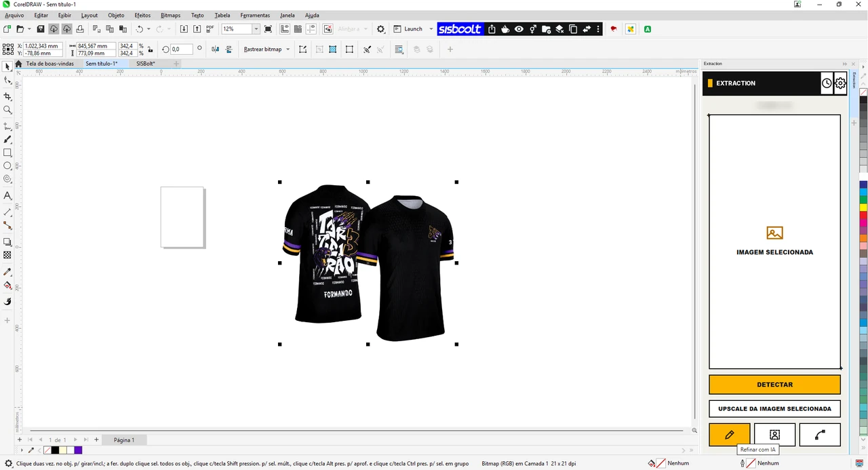Select the Transparency checkerboard tool
Screen dimensions: 868x470
[7, 255]
